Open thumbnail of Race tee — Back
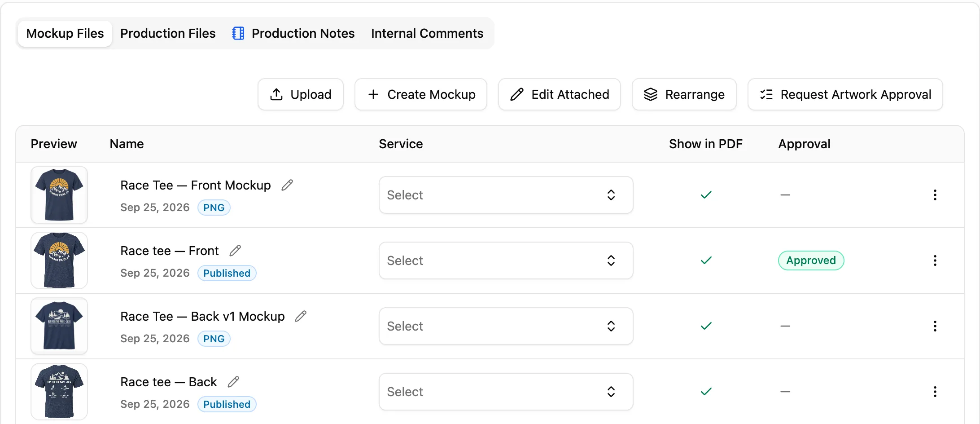Screen dimensions: 980x424 [x=59, y=392]
